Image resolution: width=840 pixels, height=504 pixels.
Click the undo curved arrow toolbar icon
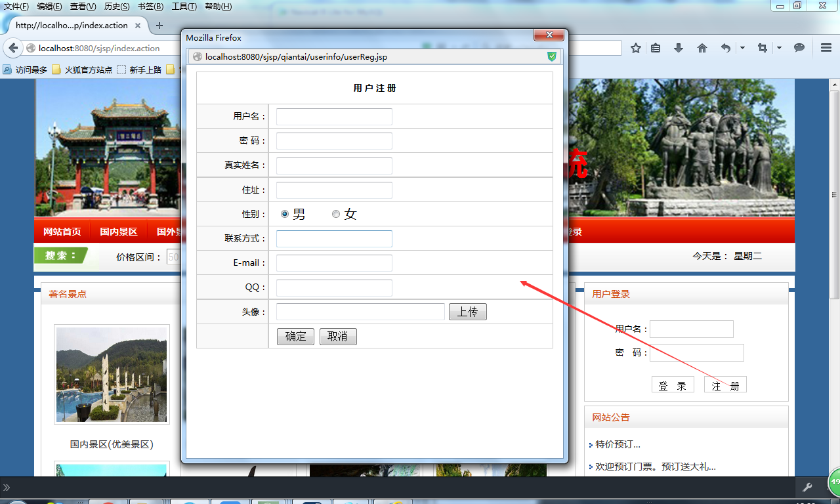coord(725,48)
